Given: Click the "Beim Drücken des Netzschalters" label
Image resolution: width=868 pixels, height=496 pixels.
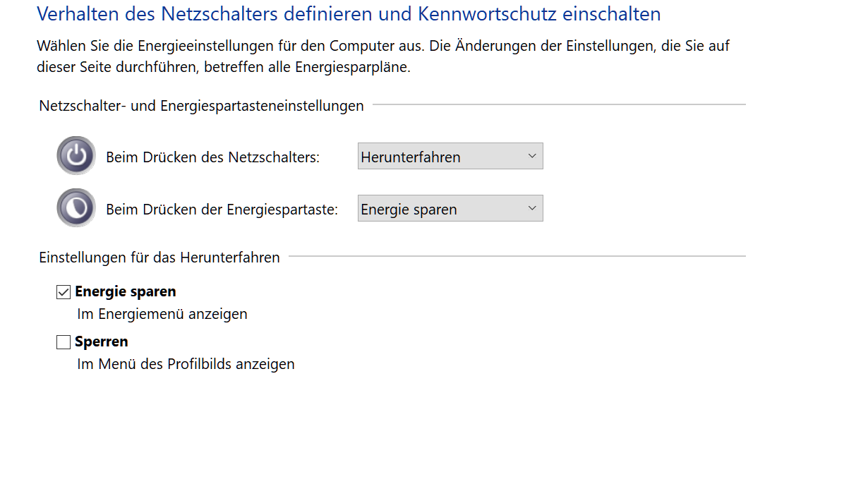Looking at the screenshot, I should coord(212,157).
